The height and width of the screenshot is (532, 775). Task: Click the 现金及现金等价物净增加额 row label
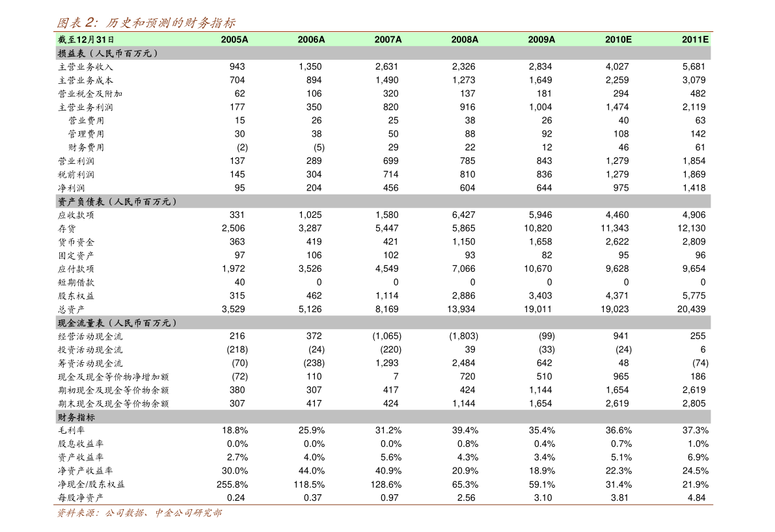113,377
